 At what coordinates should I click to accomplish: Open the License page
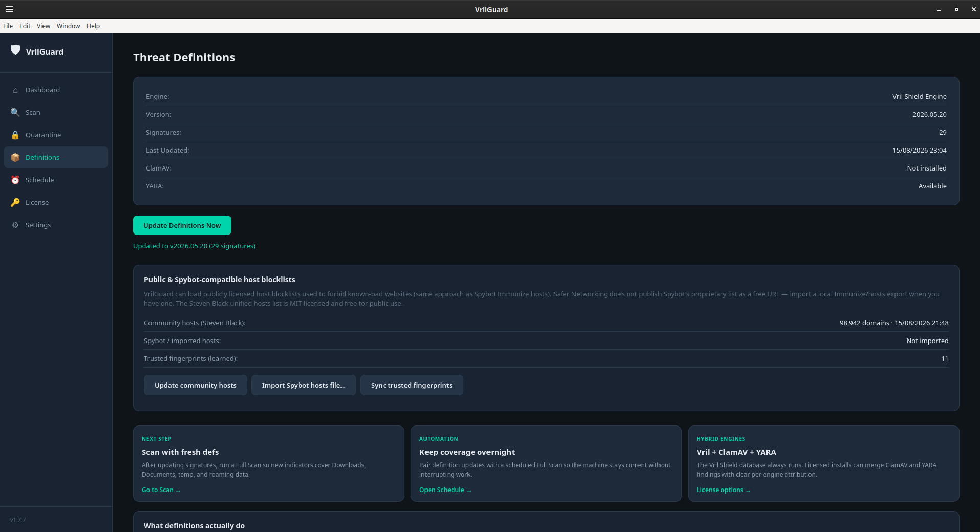(56, 202)
